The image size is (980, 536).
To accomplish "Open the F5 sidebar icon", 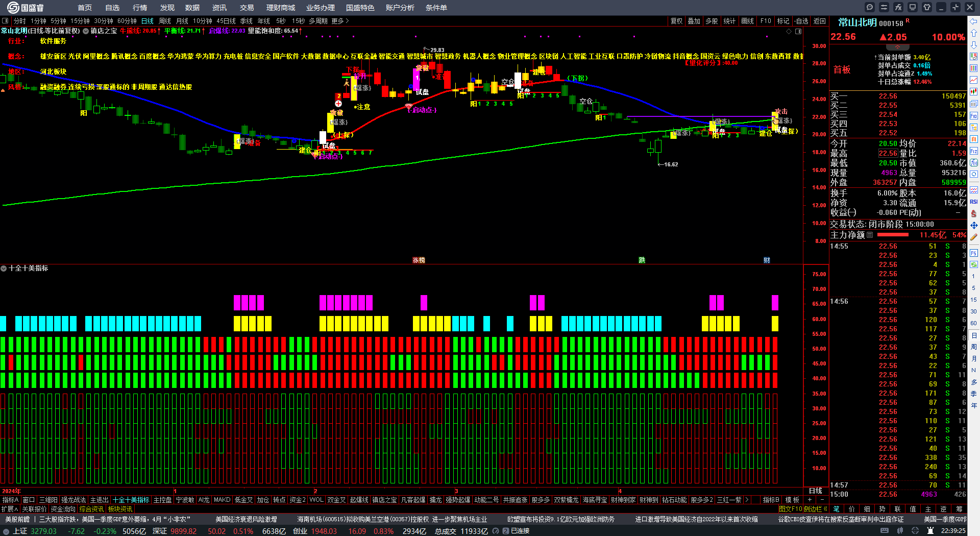I will click(x=974, y=253).
